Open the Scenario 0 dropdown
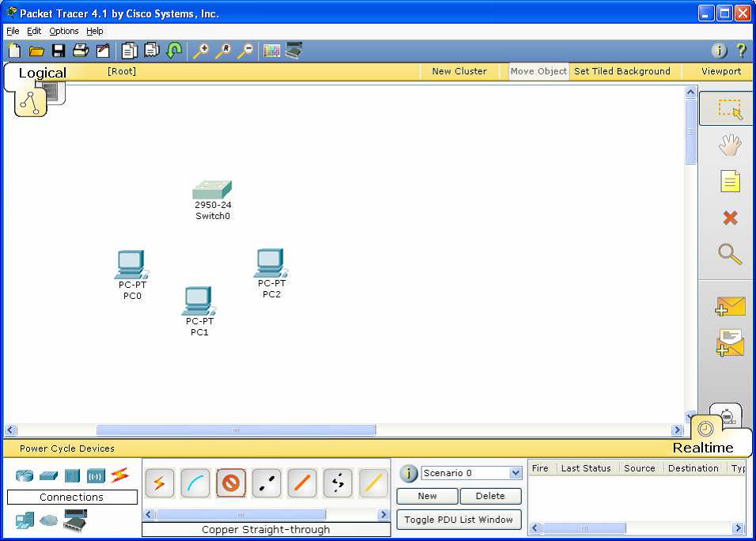756x541 pixels. click(x=471, y=473)
